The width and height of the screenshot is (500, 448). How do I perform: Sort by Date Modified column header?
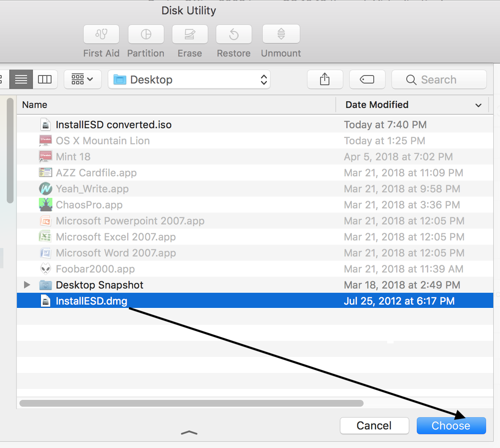tap(412, 105)
